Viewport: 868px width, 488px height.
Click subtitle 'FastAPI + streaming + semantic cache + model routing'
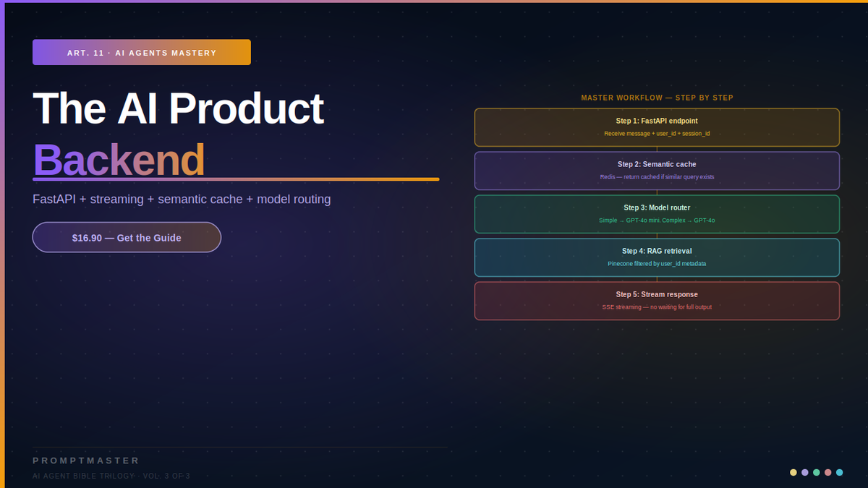pos(182,200)
